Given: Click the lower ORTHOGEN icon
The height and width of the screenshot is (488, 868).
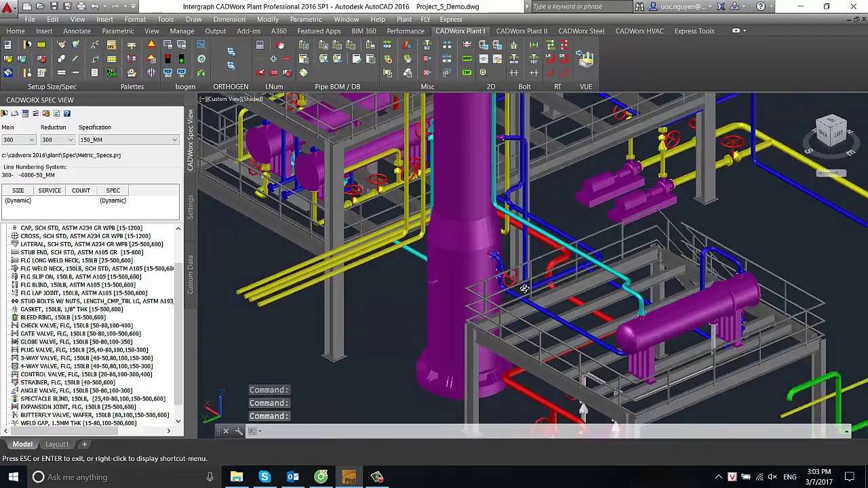Looking at the screenshot, I should coord(232,66).
